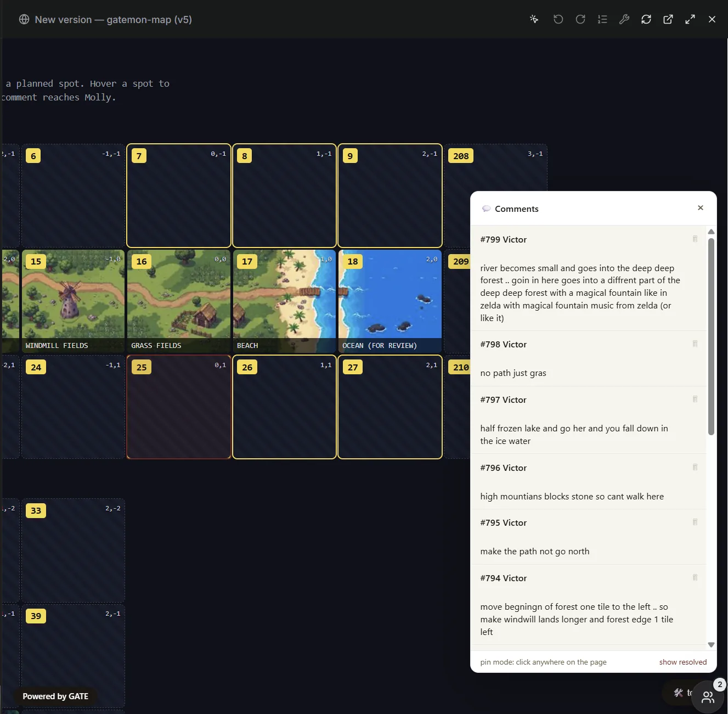Open the numbered list icon

point(602,19)
